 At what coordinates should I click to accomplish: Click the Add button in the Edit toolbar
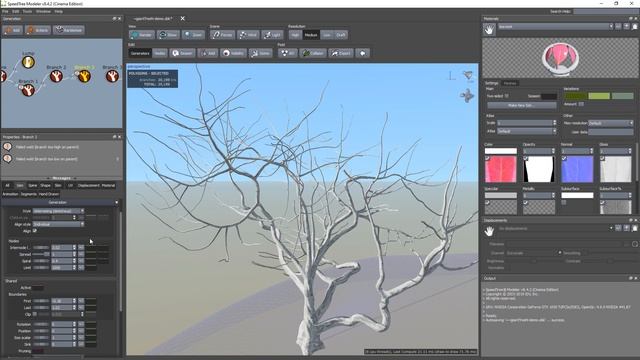pos(208,53)
